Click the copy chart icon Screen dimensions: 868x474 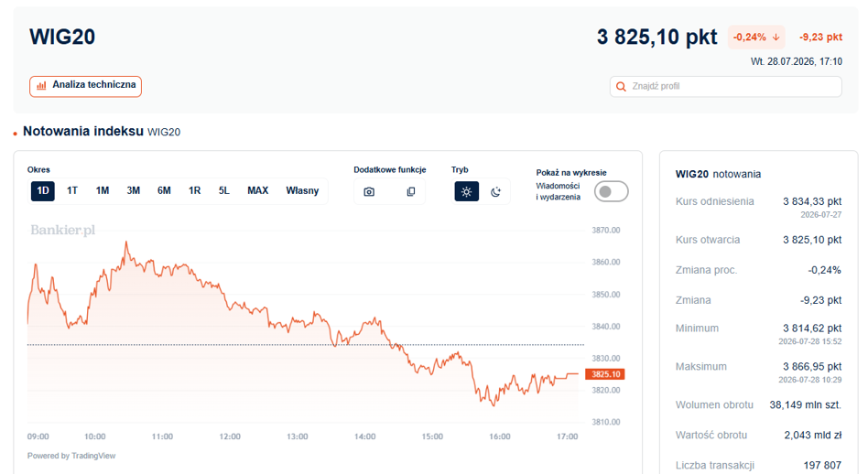tap(411, 192)
